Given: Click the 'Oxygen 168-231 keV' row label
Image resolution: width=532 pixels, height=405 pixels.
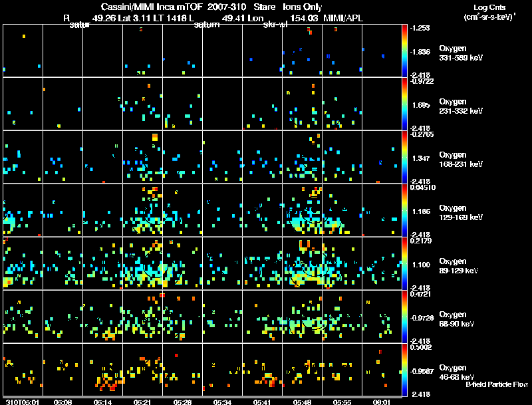Looking at the screenshot, I should click(461, 160).
